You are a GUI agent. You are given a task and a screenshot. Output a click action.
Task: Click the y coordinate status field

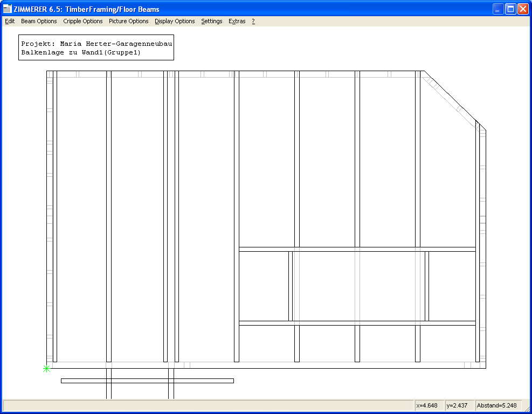click(x=459, y=405)
